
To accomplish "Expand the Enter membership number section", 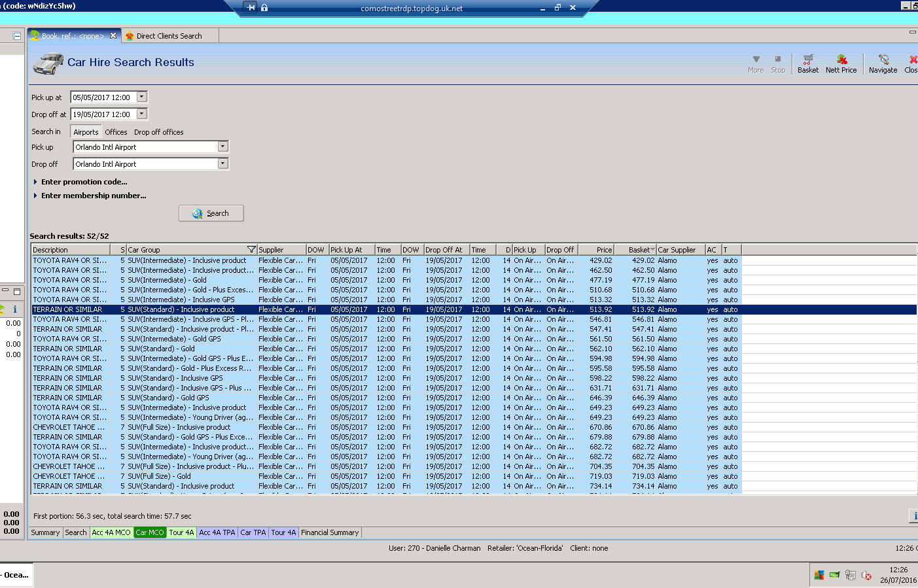I will click(93, 196).
